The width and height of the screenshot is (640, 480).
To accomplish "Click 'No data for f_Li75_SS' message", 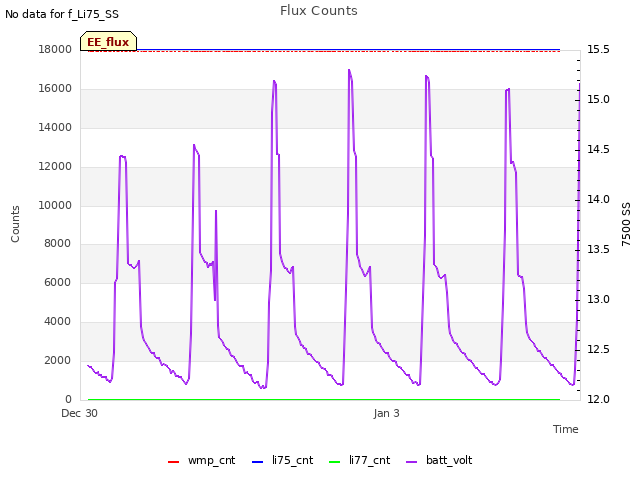I will pyautogui.click(x=62, y=14).
